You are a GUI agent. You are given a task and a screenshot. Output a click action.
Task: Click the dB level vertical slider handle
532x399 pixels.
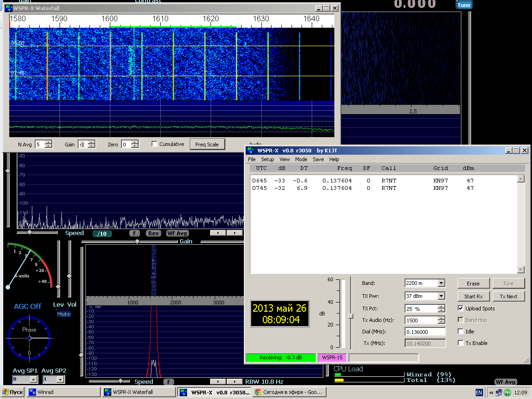[x=351, y=316]
